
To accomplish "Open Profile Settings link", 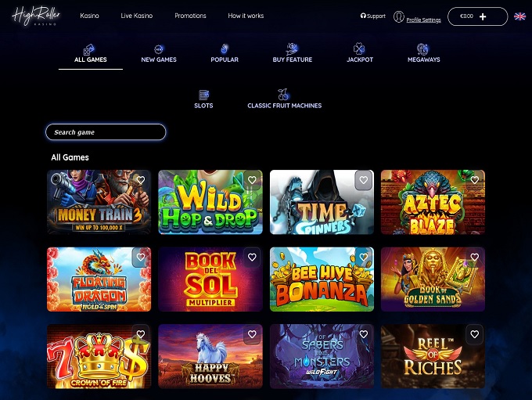I will [x=423, y=20].
